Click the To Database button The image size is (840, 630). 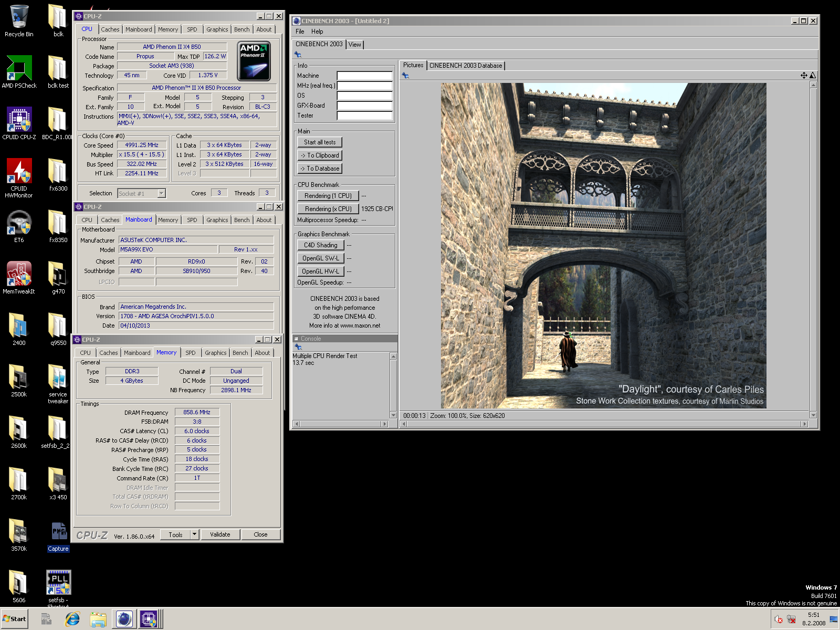(320, 169)
